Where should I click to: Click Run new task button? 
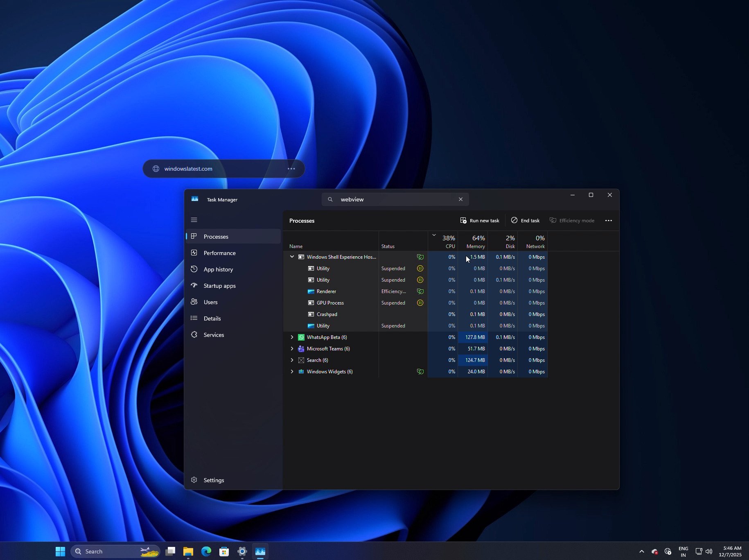(480, 221)
